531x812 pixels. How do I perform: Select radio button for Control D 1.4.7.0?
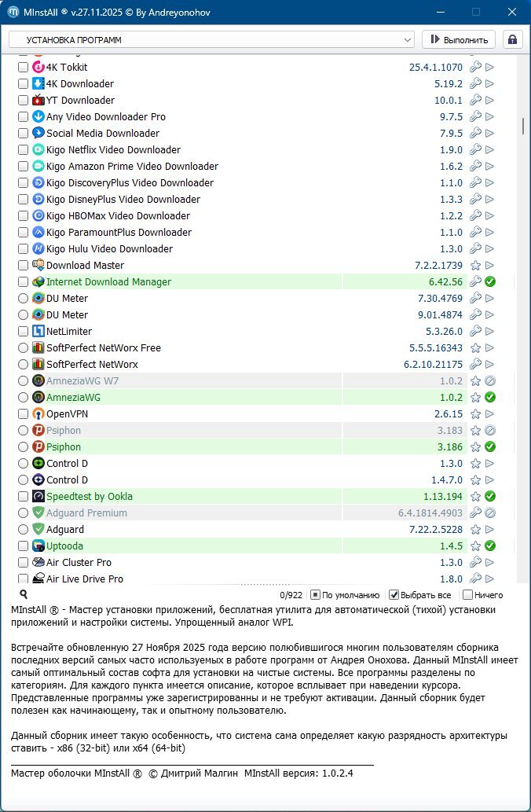[23, 480]
